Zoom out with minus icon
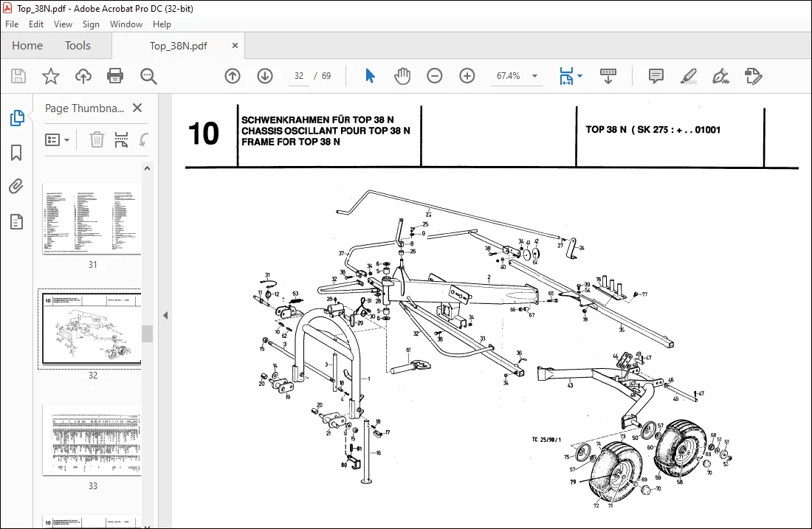Viewport: 812px width, 529px height. point(435,76)
